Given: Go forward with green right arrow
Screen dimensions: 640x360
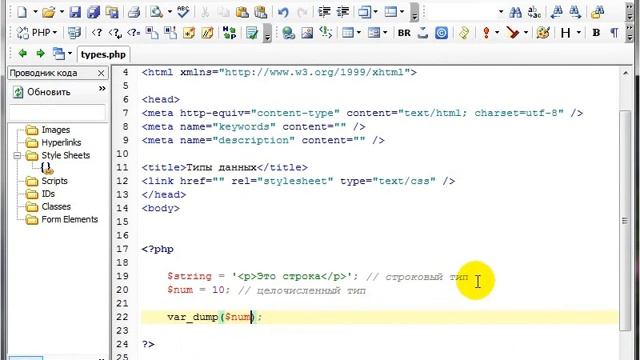Looking at the screenshot, I should click(x=40, y=53).
